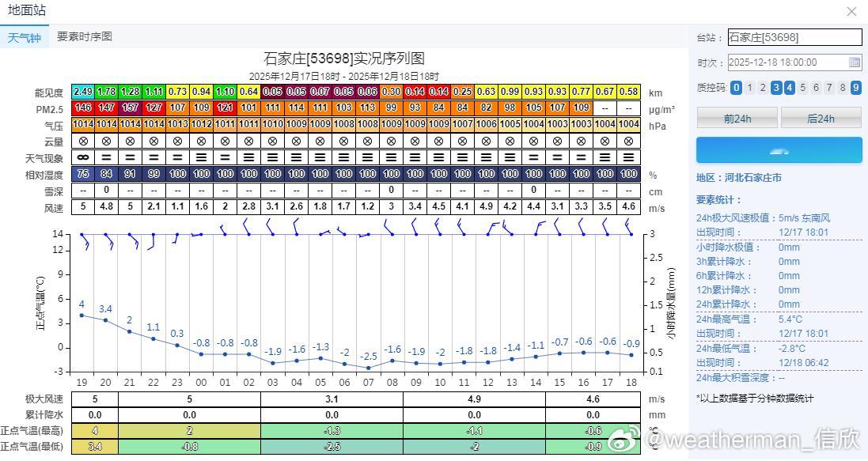Toggle quality code 1
Screen dimensions: 868x461
(749, 88)
